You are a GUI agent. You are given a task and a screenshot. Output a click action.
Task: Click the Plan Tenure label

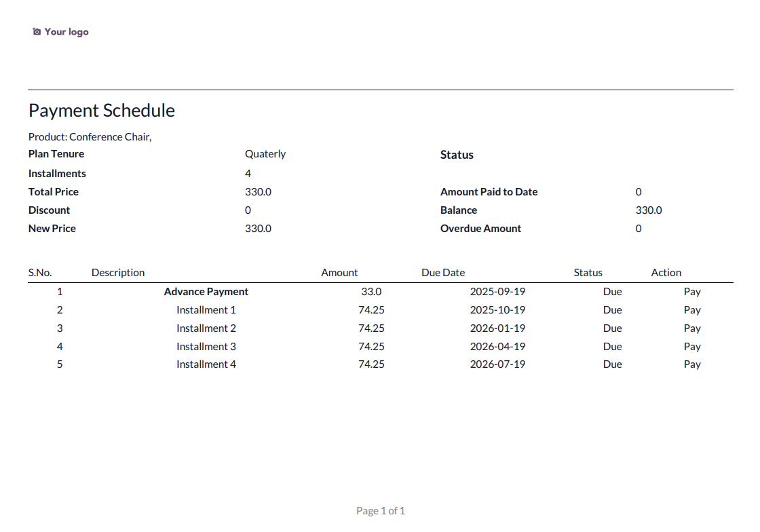point(56,154)
